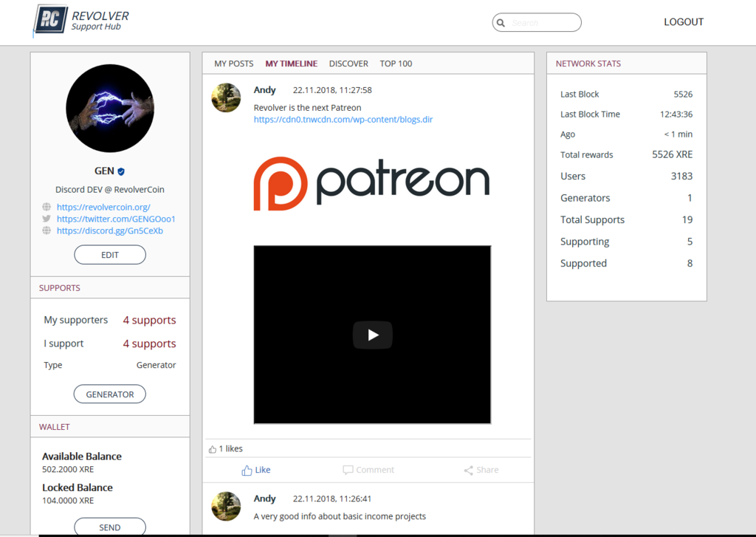This screenshot has width=756, height=537.
Task: Click the Twitter bird icon
Action: coord(47,219)
